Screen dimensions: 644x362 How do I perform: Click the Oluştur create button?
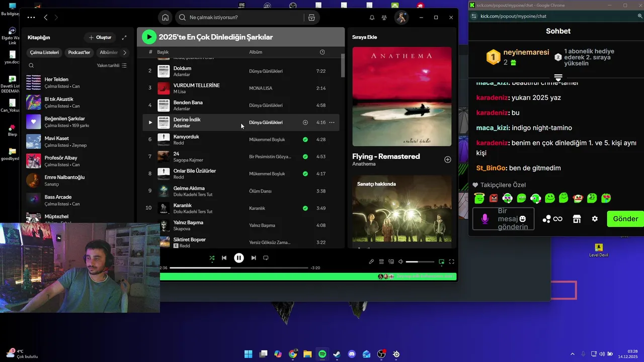pyautogui.click(x=100, y=37)
